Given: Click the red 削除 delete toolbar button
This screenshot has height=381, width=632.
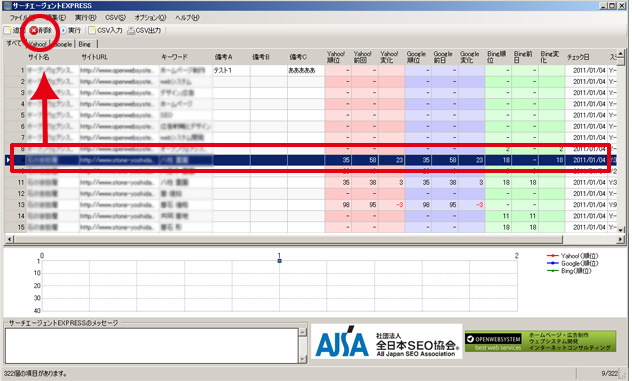Looking at the screenshot, I should [x=41, y=30].
